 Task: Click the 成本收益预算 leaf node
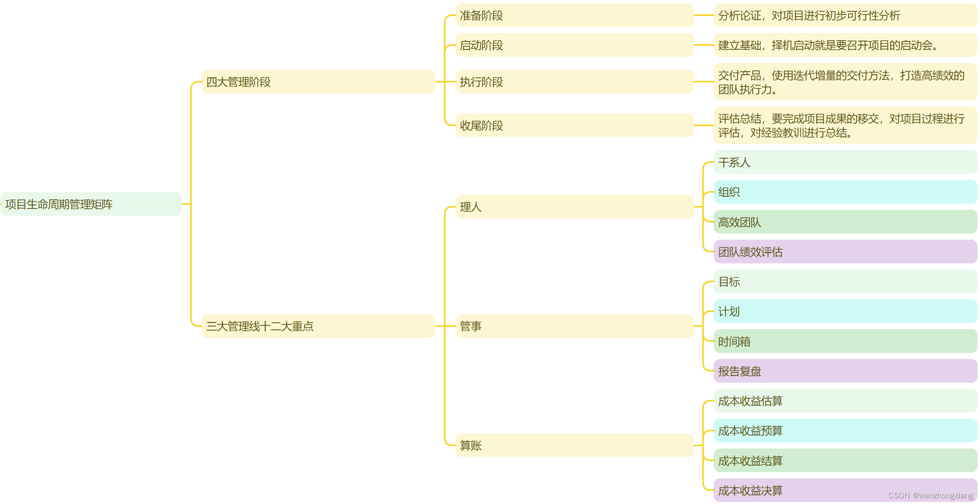845,431
